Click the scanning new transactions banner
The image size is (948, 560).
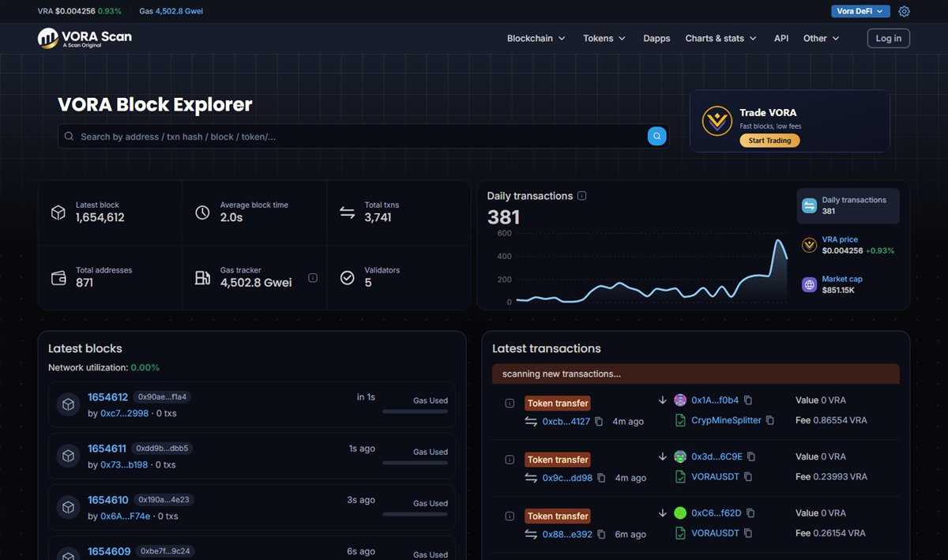[x=695, y=374]
